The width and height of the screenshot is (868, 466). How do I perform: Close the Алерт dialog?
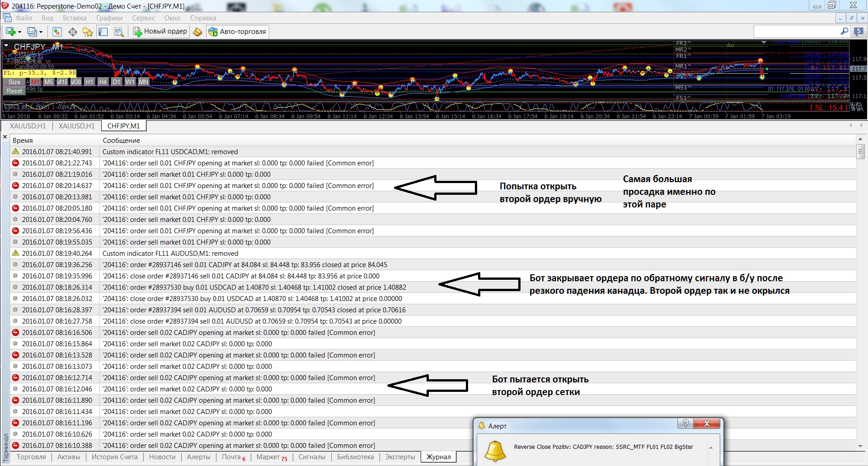(x=707, y=424)
